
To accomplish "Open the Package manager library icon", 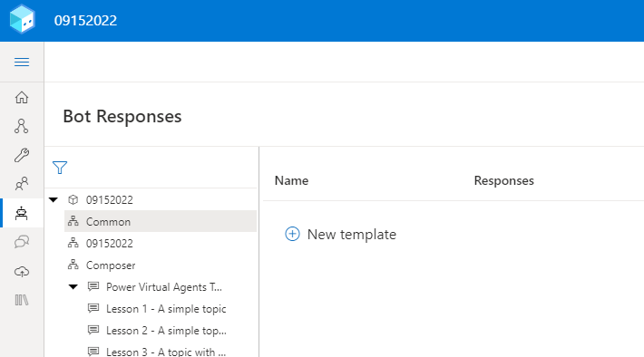I will pos(22,300).
